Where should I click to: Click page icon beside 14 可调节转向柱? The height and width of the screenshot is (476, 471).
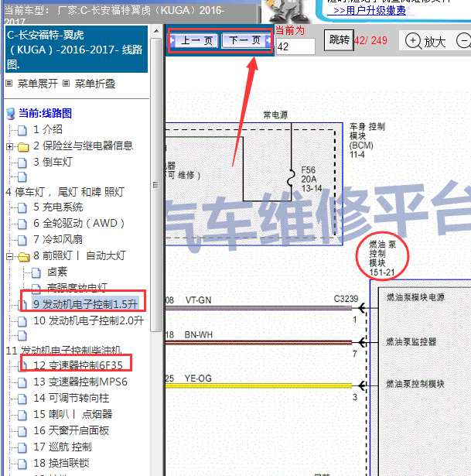click(22, 399)
